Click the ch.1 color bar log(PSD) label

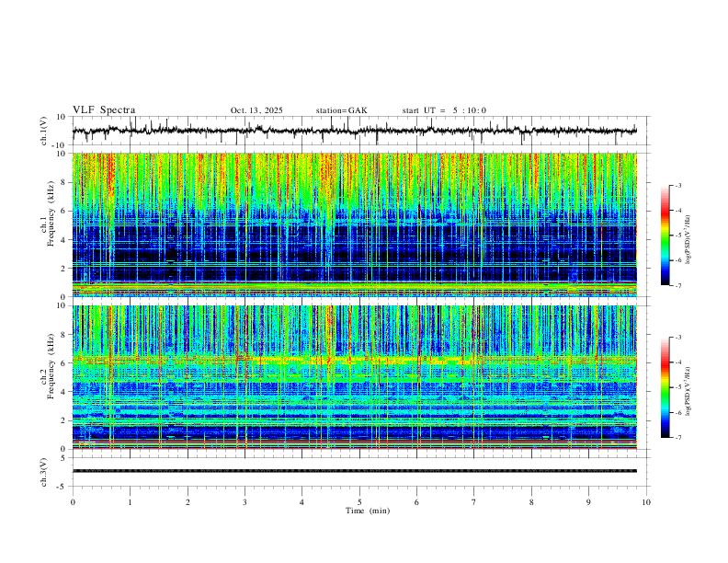688,240
